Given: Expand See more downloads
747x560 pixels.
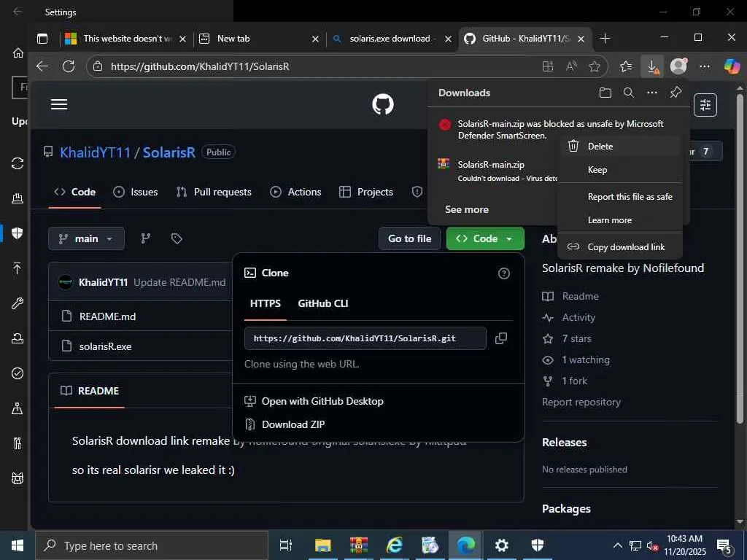Looking at the screenshot, I should point(467,209).
